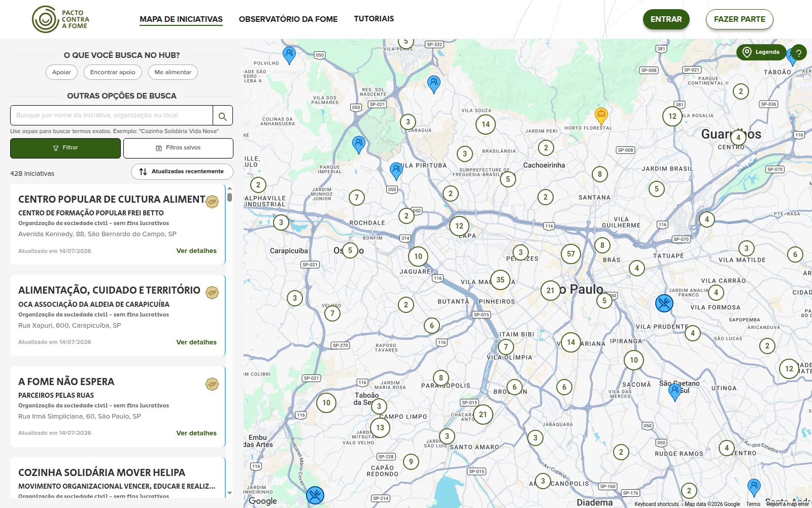Select the fork-and-knife marker near Vila Formosa

click(664, 303)
